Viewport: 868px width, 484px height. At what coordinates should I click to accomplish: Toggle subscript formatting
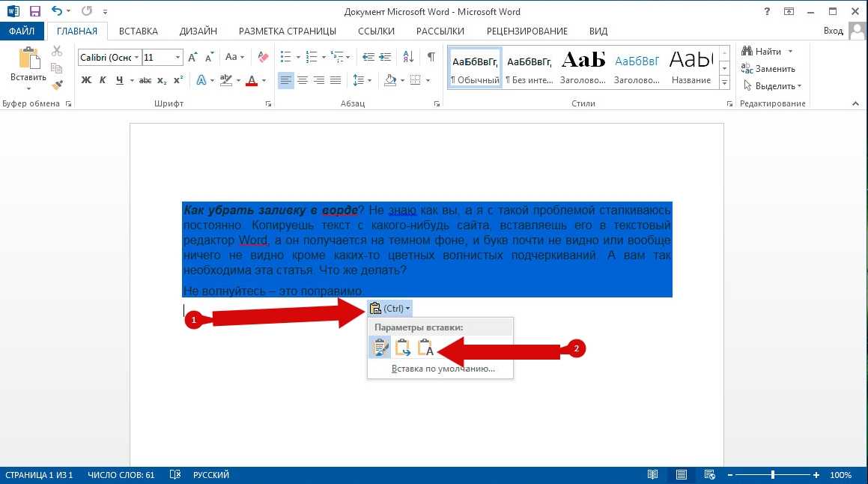click(x=162, y=81)
